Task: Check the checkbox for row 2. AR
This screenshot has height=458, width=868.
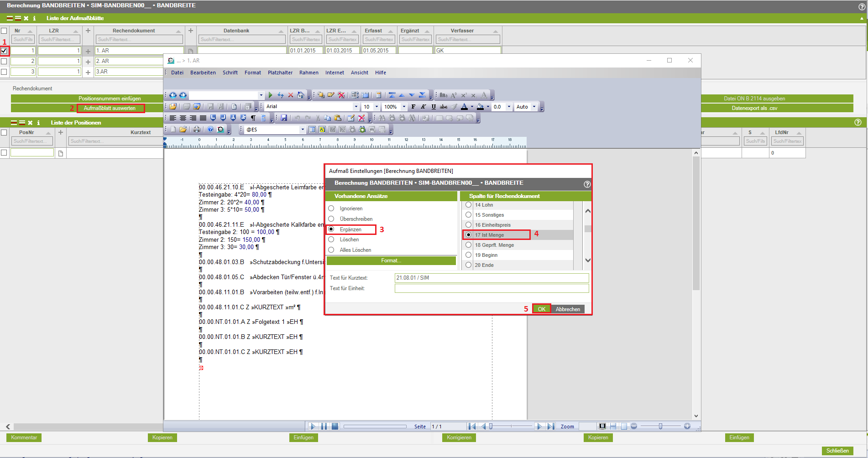Action: click(4, 61)
